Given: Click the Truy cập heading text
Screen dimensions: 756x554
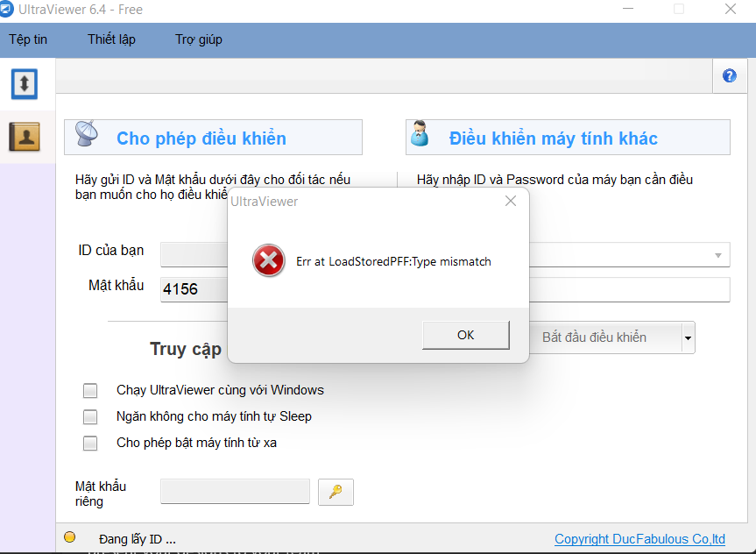Looking at the screenshot, I should pos(186,349).
